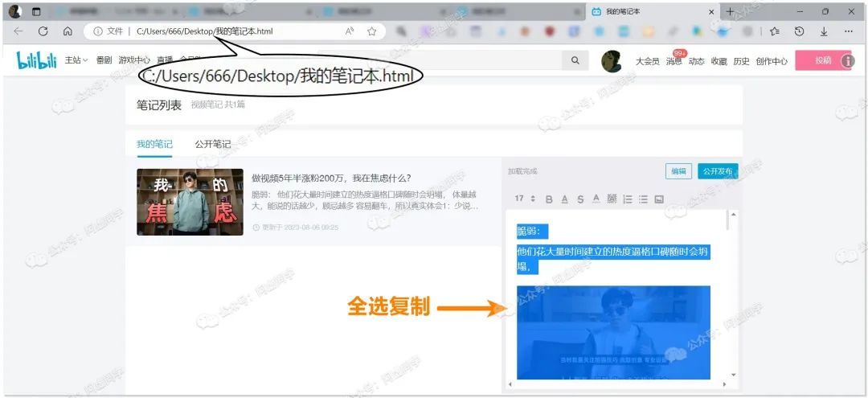
Task: Open 消息 notifications with 99+ badge
Action: tap(674, 61)
